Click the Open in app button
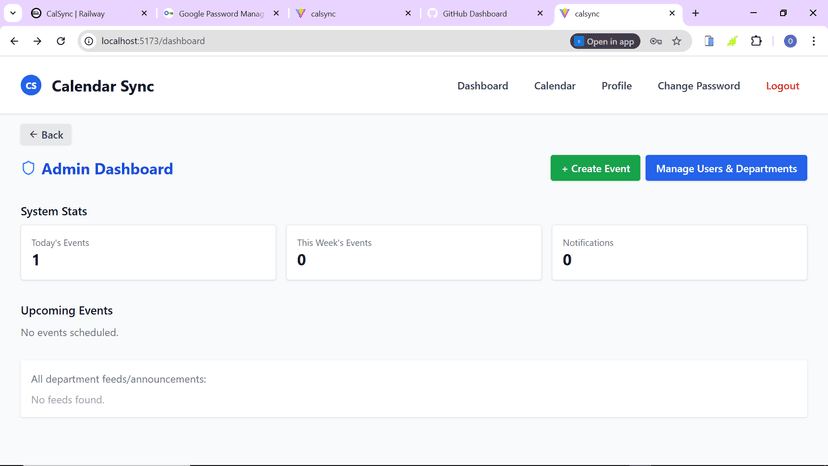The width and height of the screenshot is (828, 466). tap(605, 41)
